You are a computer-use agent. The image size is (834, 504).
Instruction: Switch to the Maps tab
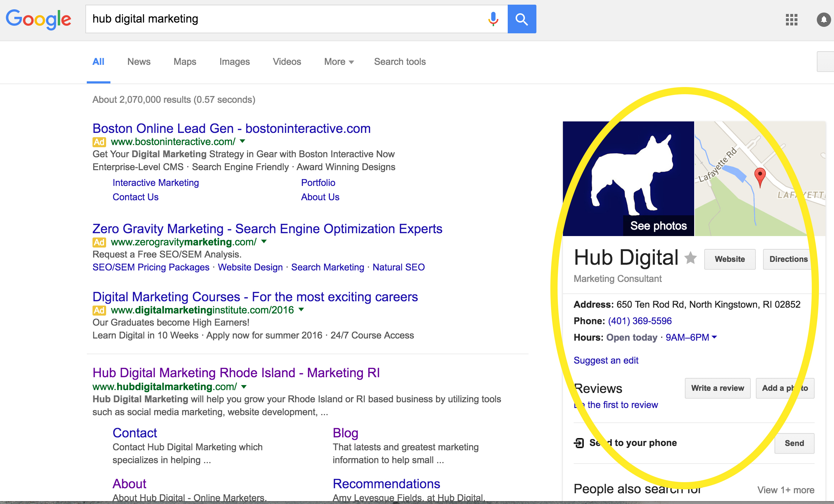click(185, 62)
